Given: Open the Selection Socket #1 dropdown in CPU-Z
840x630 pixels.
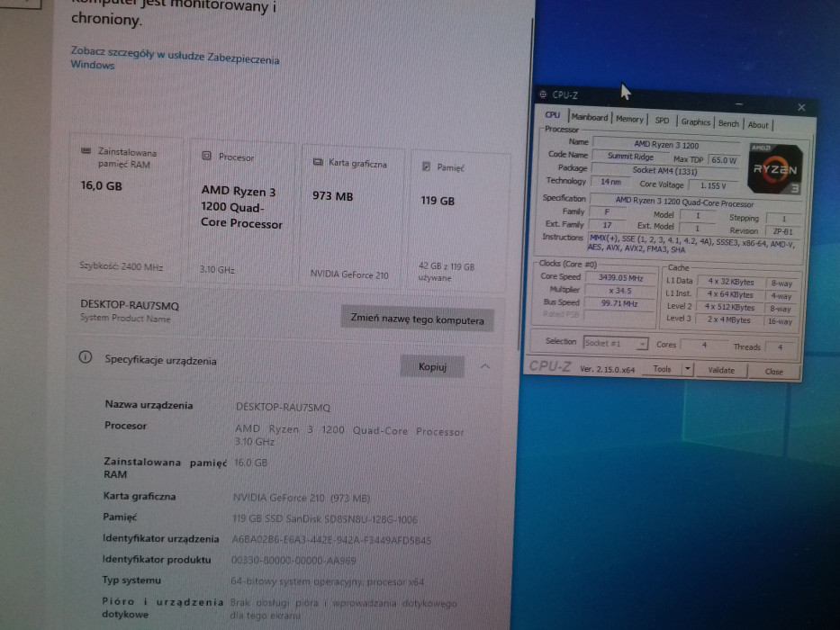Looking at the screenshot, I should pos(616,344).
